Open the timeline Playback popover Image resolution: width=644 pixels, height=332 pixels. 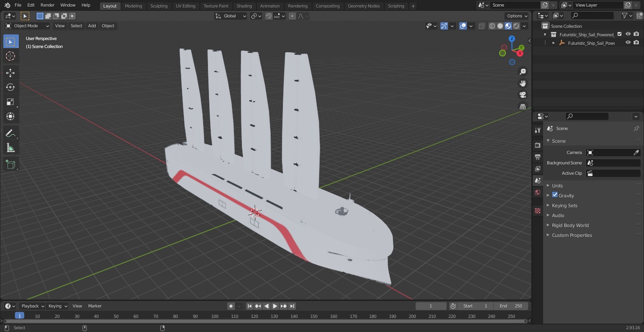(32, 306)
